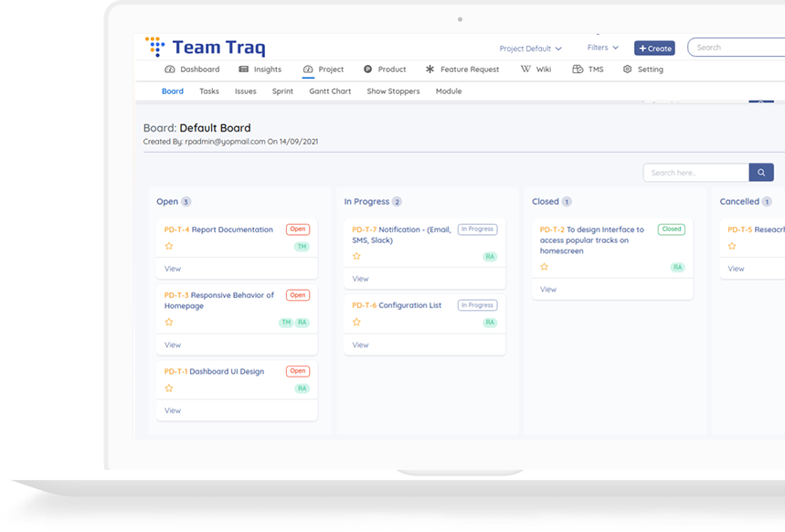The width and height of the screenshot is (785, 532).
Task: Open Feature Request section
Action: (x=462, y=69)
